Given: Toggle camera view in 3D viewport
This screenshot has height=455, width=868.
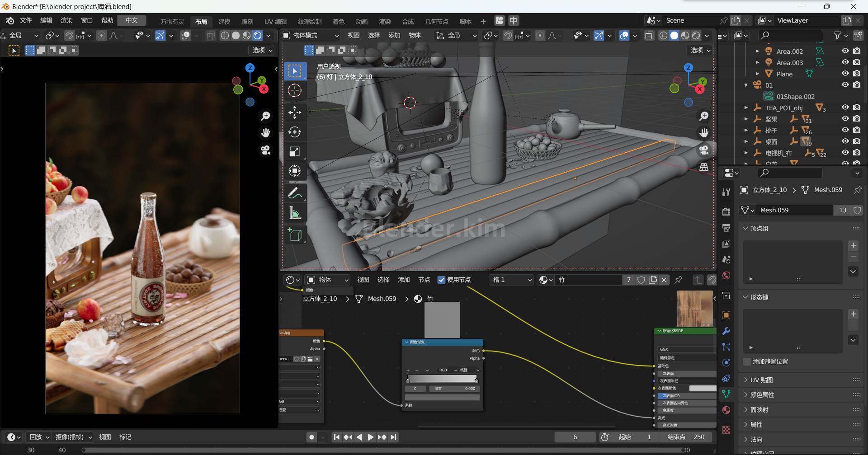Looking at the screenshot, I should 704,150.
